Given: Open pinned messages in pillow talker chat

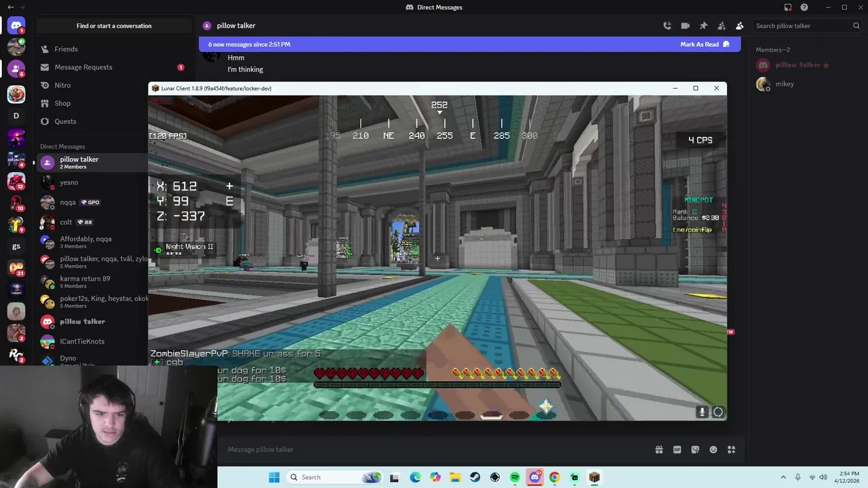Looking at the screenshot, I should 703,26.
